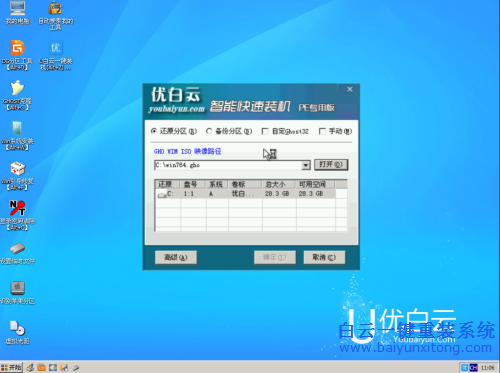
Task: Click the 11:06 taskbar clock
Action: click(x=487, y=368)
